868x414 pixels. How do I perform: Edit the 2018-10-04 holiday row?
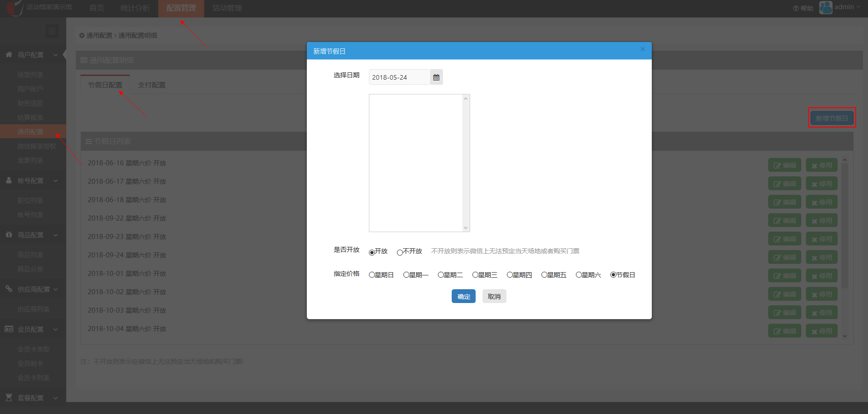coord(785,331)
